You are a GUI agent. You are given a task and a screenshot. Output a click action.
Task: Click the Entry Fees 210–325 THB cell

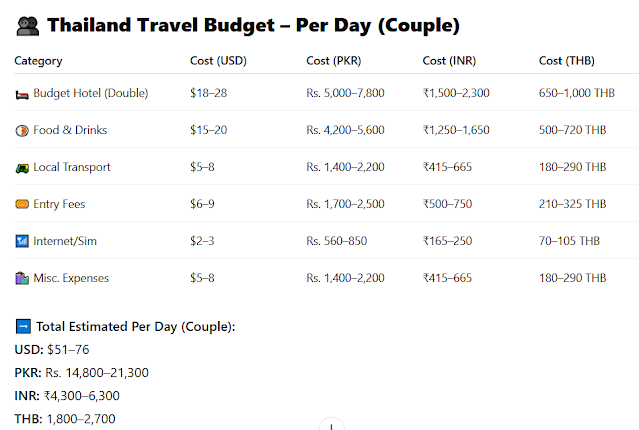tap(573, 204)
